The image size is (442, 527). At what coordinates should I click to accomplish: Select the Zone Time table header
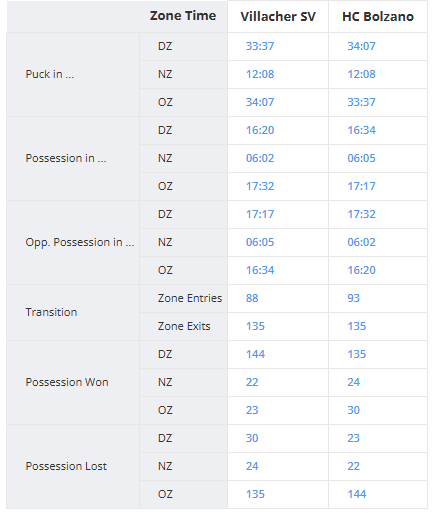pos(183,16)
